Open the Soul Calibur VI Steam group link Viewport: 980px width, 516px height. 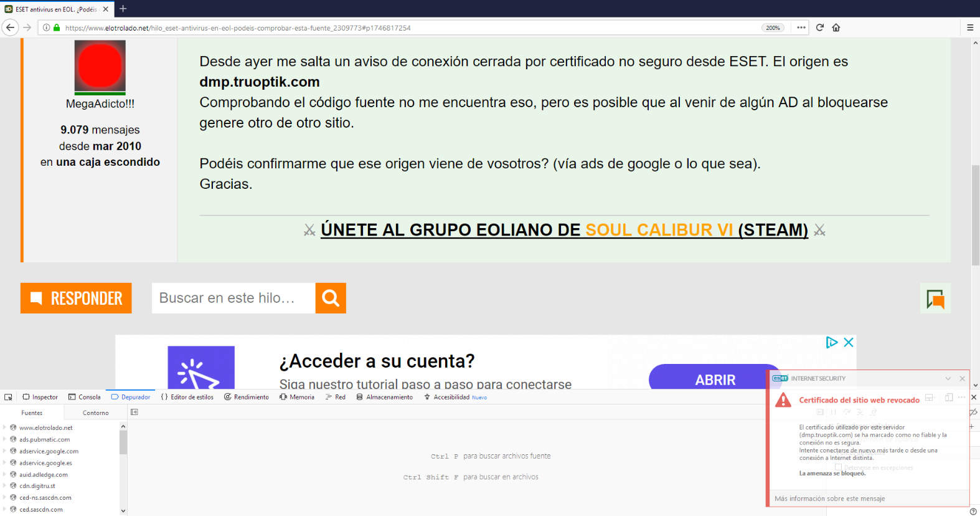(564, 230)
